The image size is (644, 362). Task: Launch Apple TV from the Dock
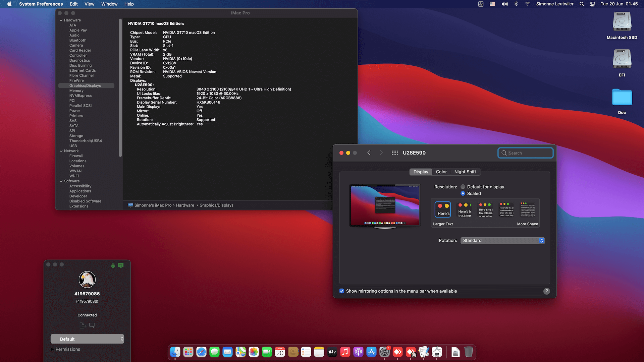pyautogui.click(x=332, y=352)
